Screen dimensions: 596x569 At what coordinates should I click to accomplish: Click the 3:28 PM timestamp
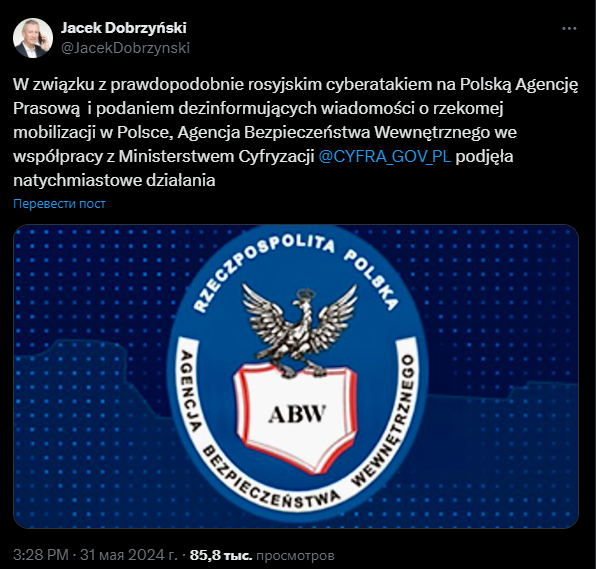41,555
